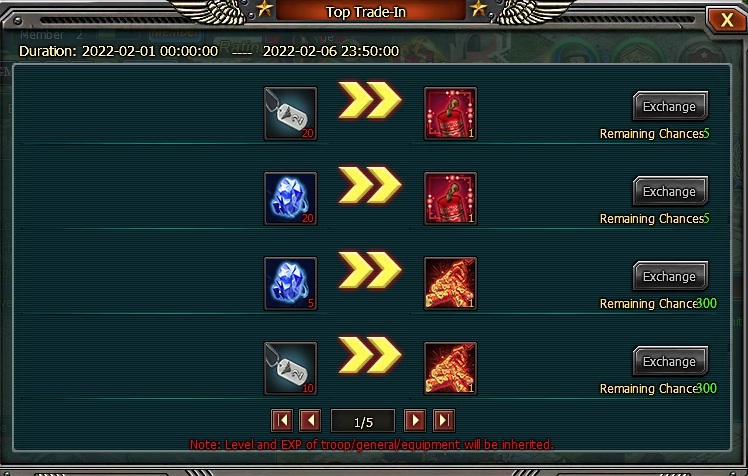Viewport: 748px width, 476px height.
Task: Select the blue crystal icon costing 5
Action: click(x=291, y=283)
